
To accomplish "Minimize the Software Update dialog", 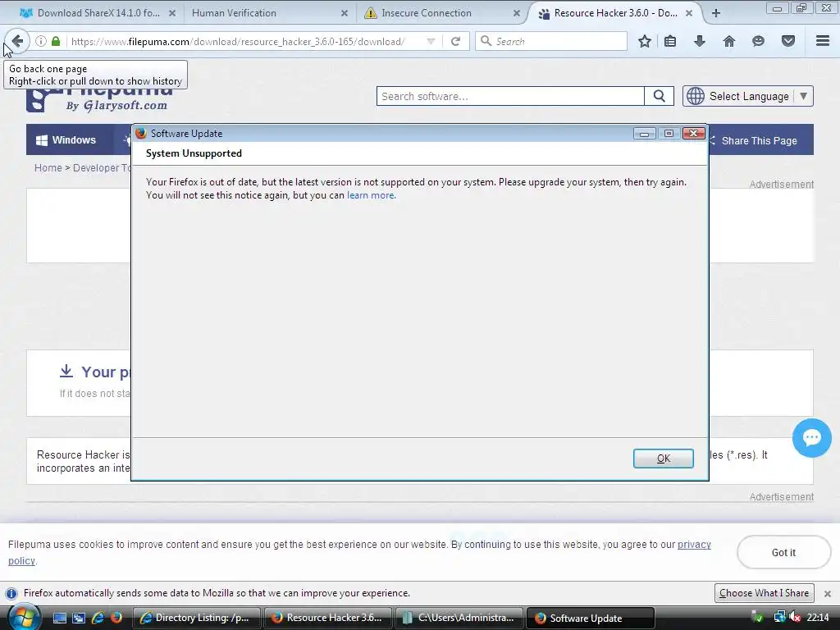I will (644, 134).
